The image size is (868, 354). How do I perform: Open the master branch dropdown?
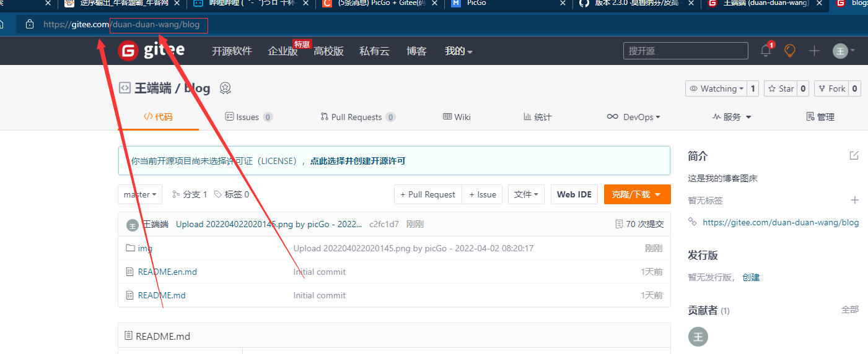[140, 194]
